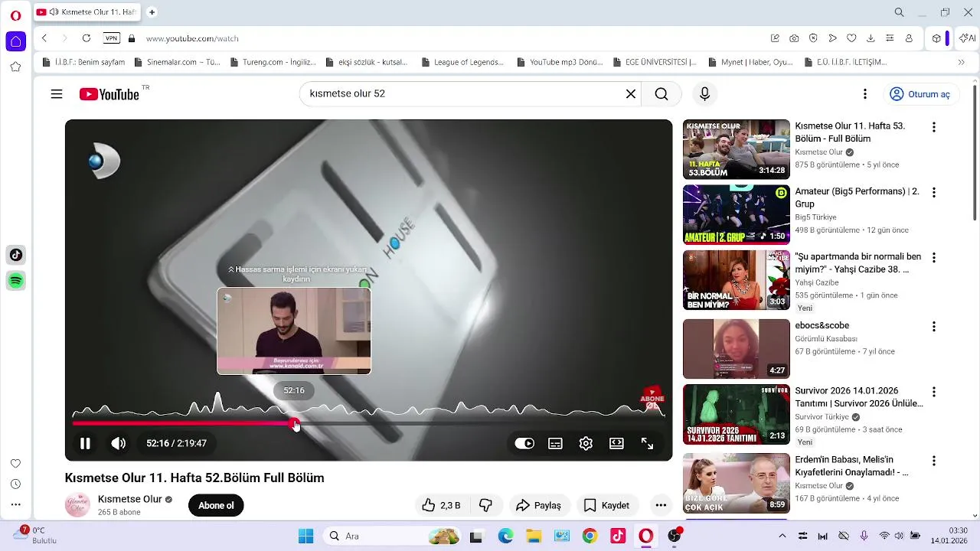Open options for Yahşi Cazibe video

(x=933, y=258)
